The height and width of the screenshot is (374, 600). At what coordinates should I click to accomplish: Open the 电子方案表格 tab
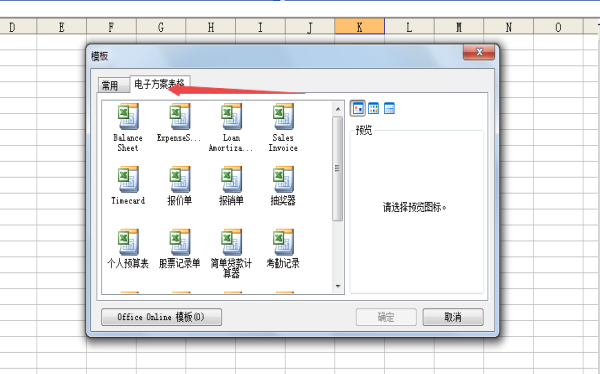coord(160,83)
